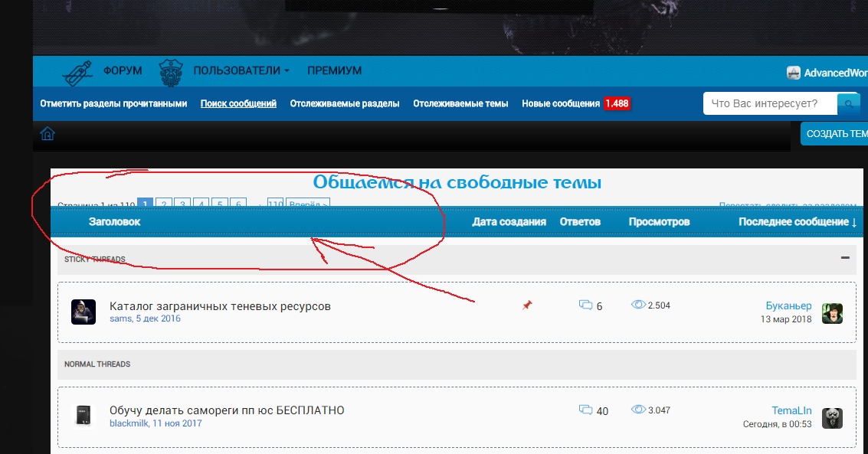868x454 pixels.
Task: Click thread date 11 ноя 2017
Action: 177,423
